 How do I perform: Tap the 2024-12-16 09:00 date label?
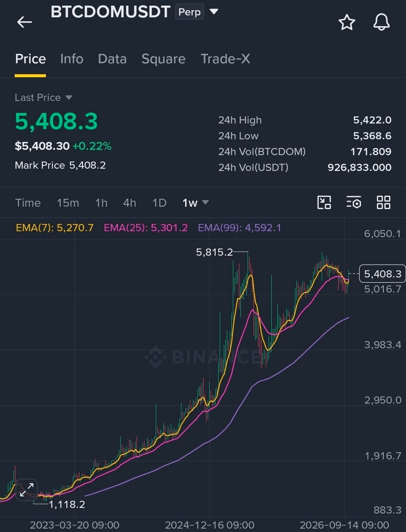pos(210,525)
